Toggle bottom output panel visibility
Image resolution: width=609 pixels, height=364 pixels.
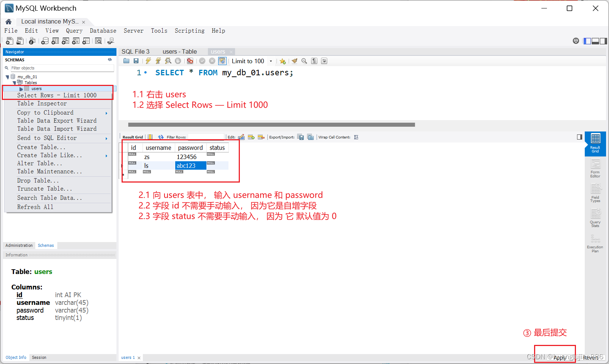tap(595, 41)
